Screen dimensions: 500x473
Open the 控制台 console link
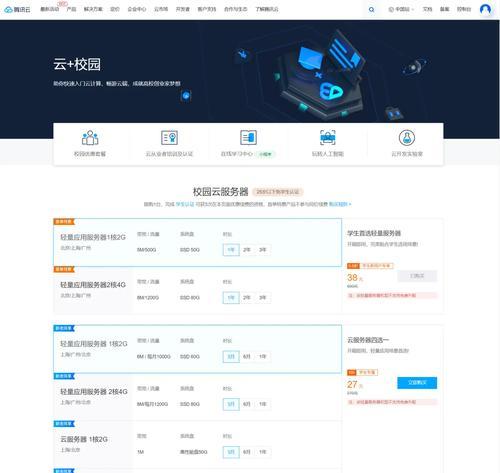coord(464,9)
